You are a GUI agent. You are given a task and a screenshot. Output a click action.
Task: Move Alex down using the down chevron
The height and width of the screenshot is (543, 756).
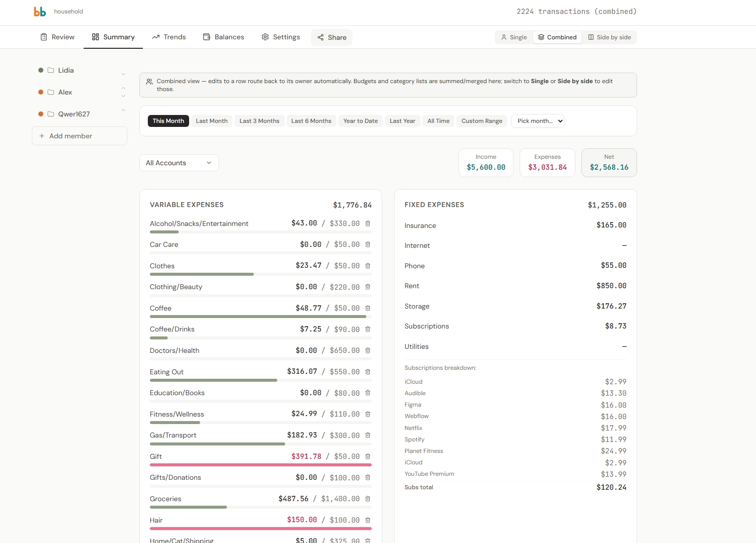point(123,96)
